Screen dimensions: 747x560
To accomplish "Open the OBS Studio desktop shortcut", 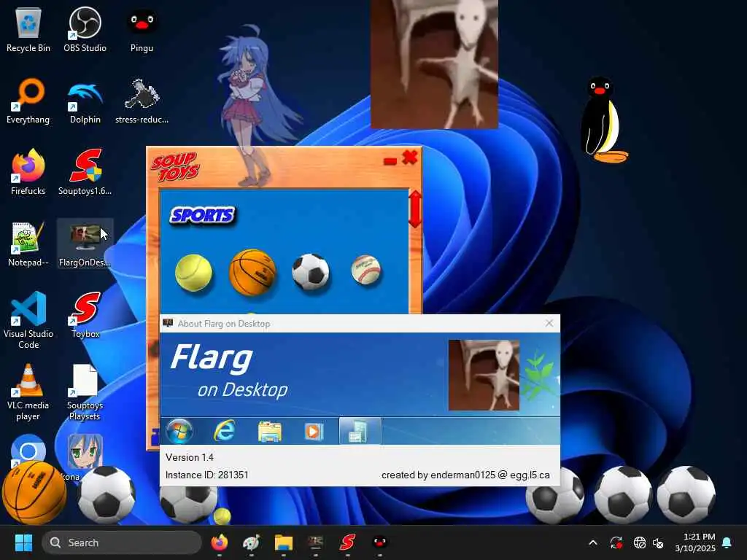I will pos(85,30).
